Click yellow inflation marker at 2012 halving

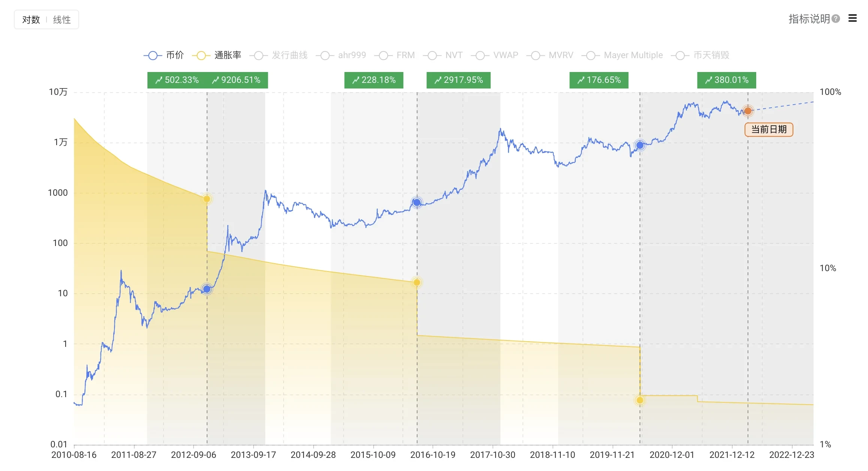(x=207, y=199)
